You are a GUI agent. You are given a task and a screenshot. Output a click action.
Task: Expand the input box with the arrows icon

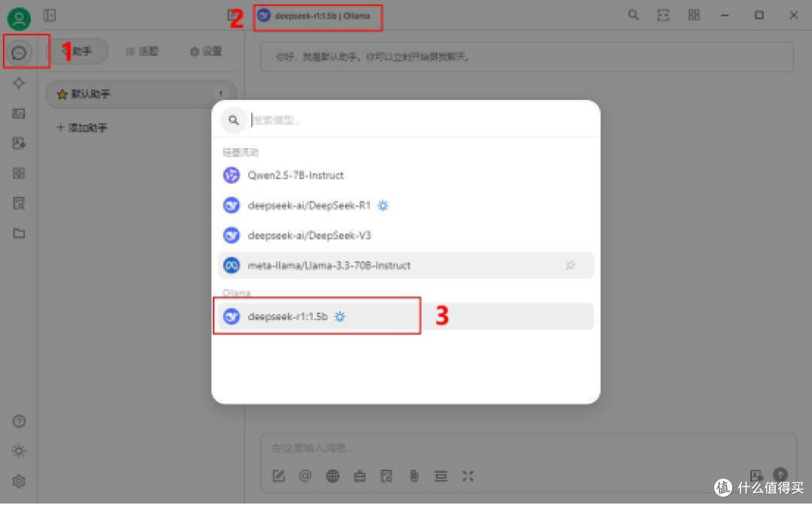[468, 476]
